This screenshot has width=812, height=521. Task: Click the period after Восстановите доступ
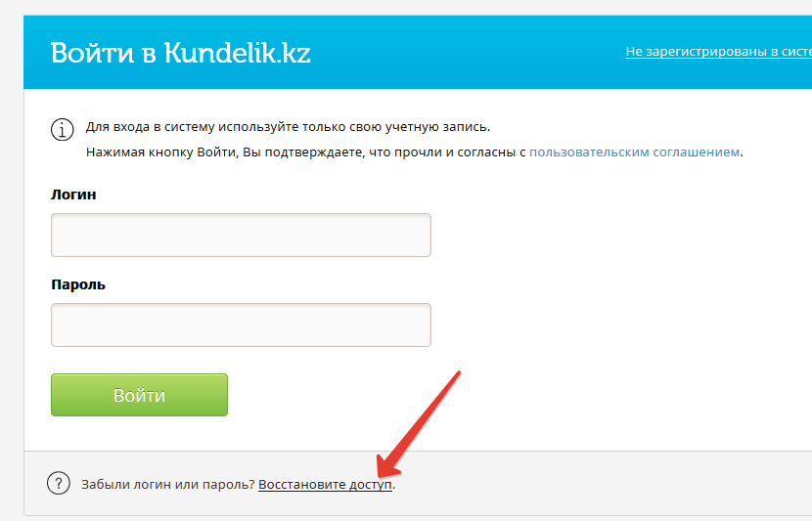click(x=393, y=488)
